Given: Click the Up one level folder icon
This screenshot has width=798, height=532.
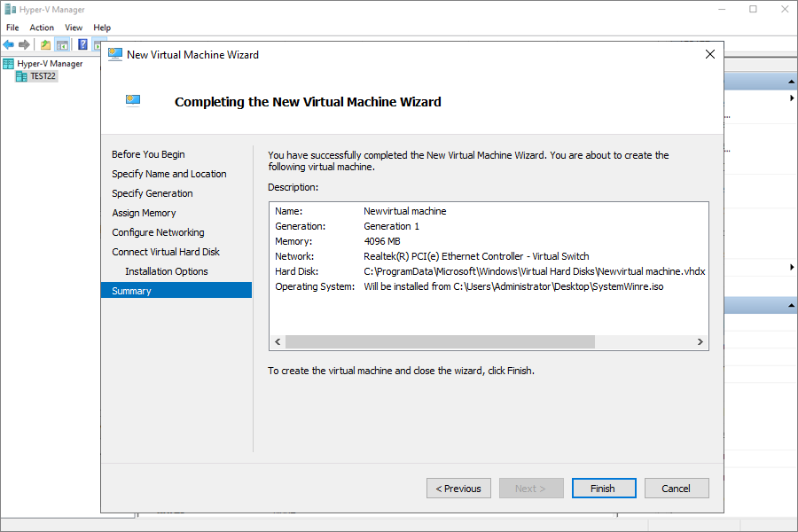Looking at the screenshot, I should 46,45.
